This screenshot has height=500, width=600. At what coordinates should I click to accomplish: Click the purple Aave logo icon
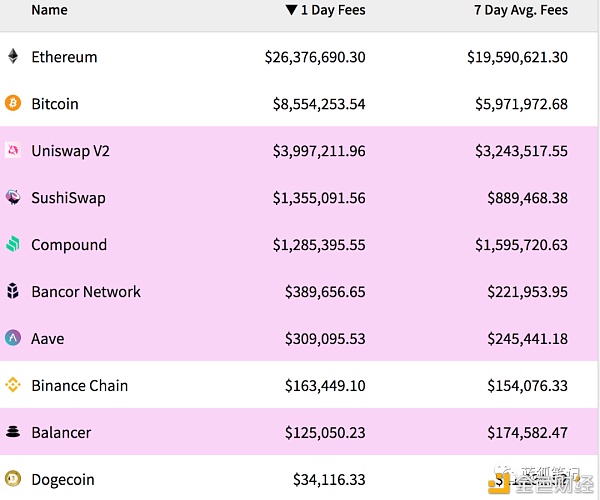pyautogui.click(x=13, y=339)
